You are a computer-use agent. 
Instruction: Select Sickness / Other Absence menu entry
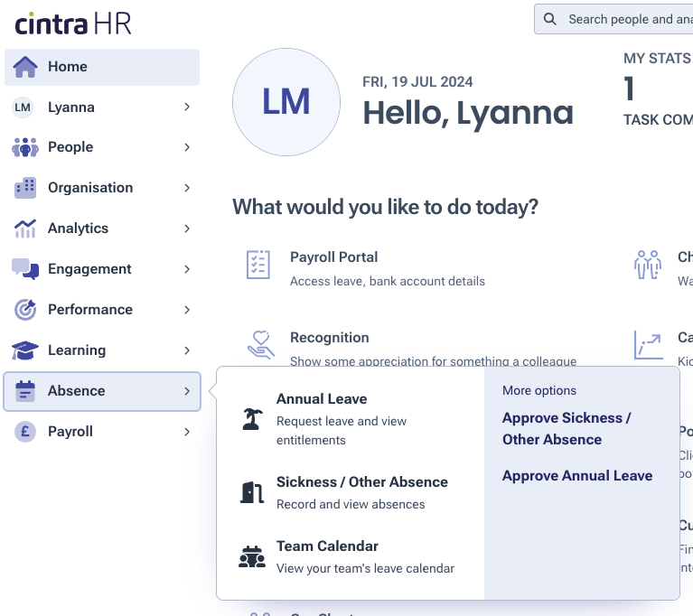pyautogui.click(x=361, y=482)
